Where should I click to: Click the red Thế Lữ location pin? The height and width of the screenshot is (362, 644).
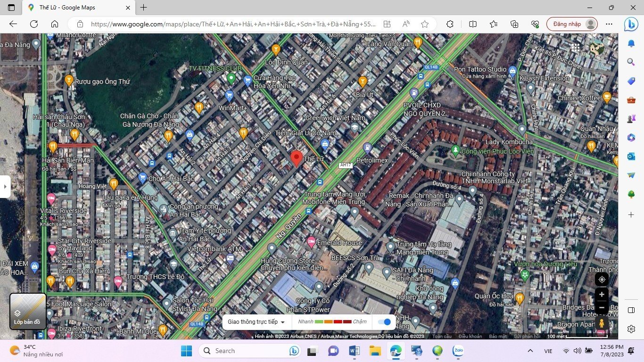click(x=296, y=158)
